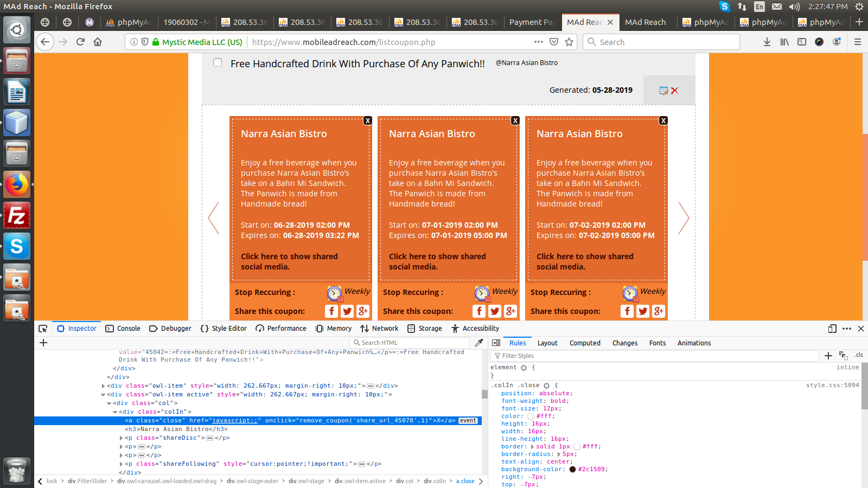The image size is (868, 488).
Task: Switch to the Debugger devtools tab
Action: coord(170,329)
